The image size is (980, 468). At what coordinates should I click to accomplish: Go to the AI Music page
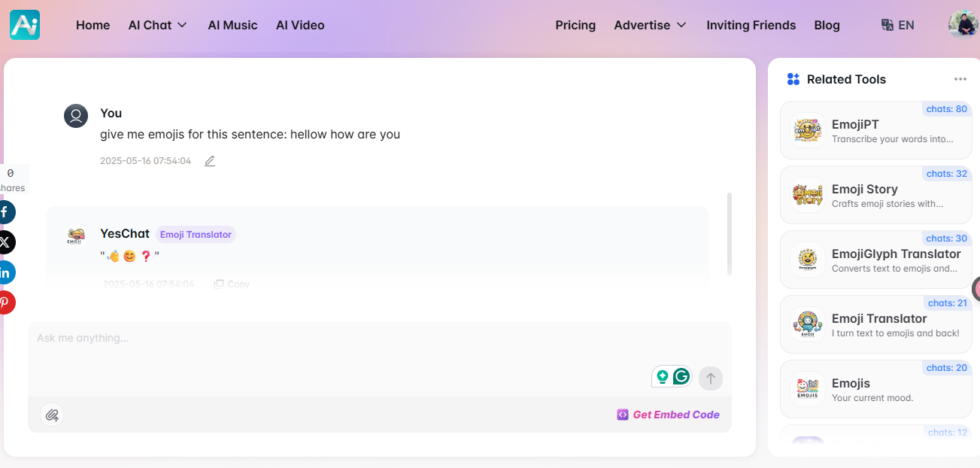point(232,25)
